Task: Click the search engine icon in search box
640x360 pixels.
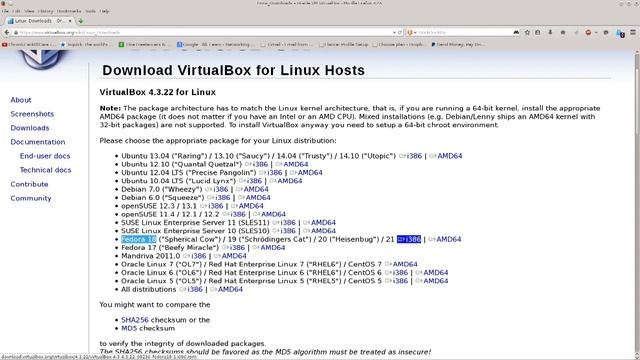Action: [x=410, y=32]
